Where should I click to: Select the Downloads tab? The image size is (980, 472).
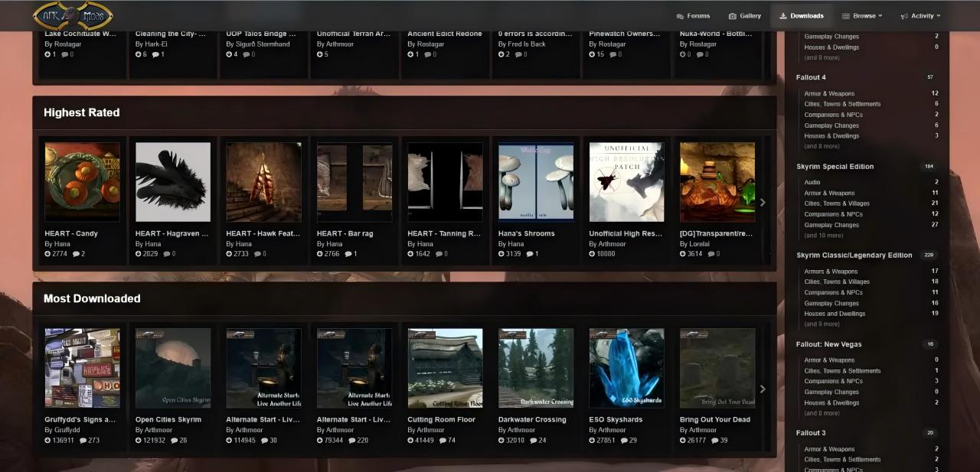(x=801, y=15)
